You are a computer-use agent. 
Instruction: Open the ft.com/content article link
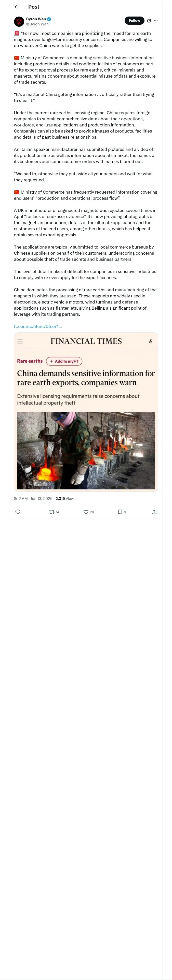[38, 326]
